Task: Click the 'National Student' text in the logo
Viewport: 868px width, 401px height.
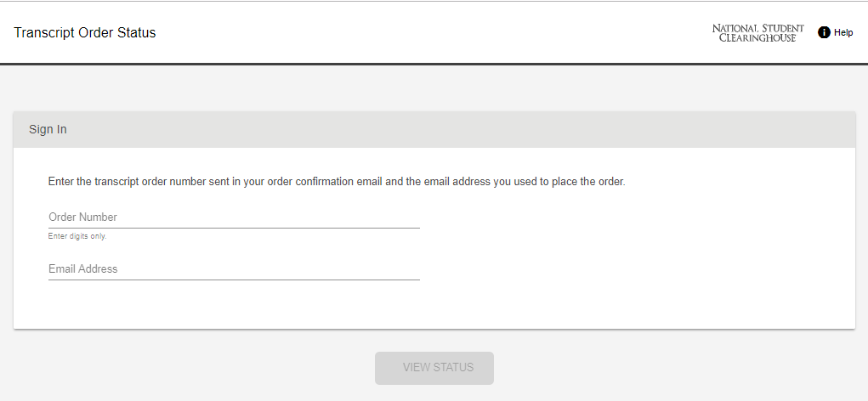Action: point(757,28)
